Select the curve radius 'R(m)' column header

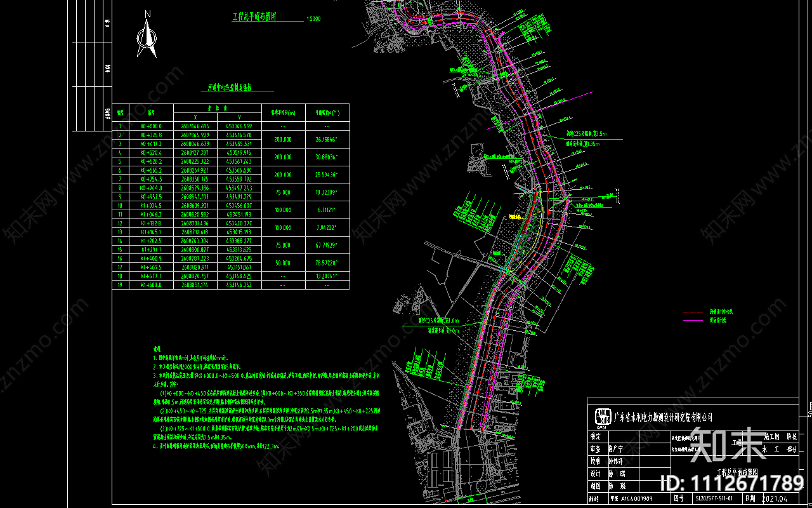click(x=283, y=112)
